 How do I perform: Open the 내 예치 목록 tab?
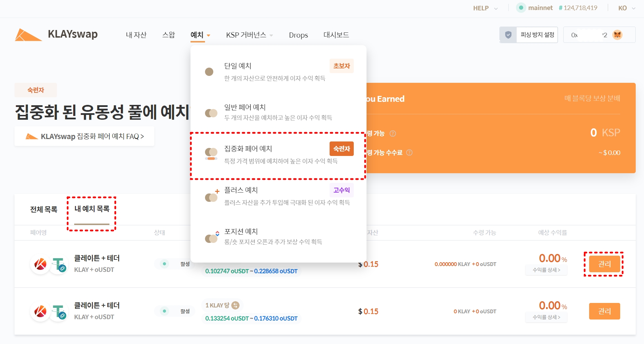coord(92,209)
